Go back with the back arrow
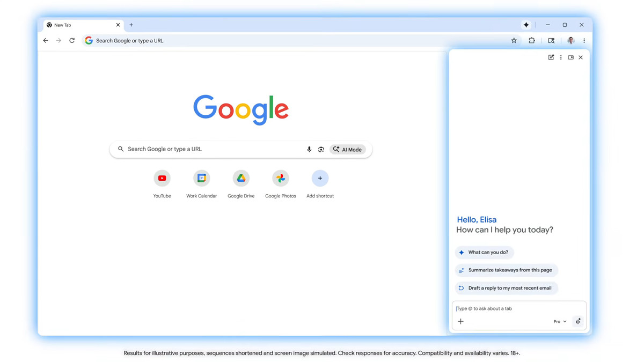This screenshot has width=644, height=362. coord(46,40)
